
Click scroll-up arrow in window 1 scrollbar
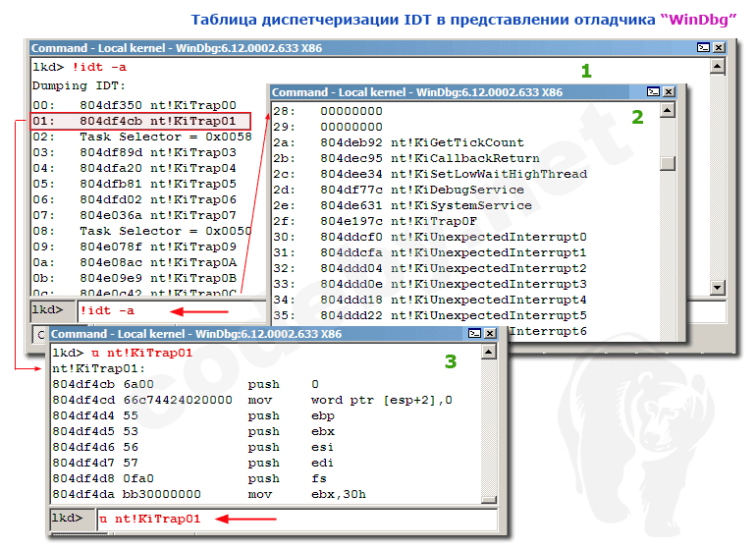point(718,66)
